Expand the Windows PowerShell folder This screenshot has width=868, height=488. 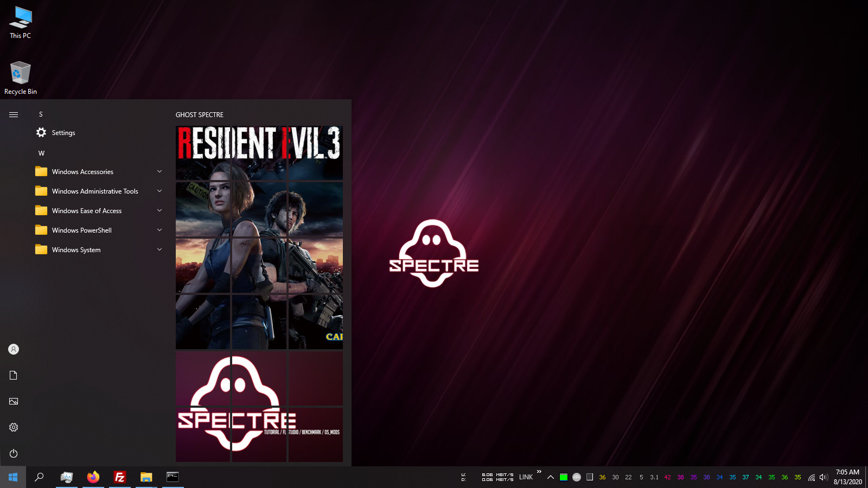[x=100, y=230]
